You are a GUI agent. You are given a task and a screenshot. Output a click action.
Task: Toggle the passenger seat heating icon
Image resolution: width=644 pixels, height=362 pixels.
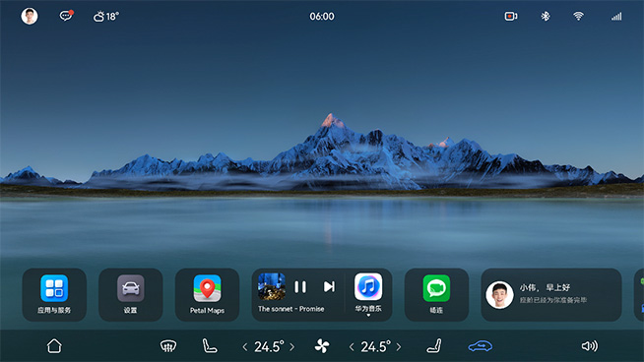pos(434,346)
